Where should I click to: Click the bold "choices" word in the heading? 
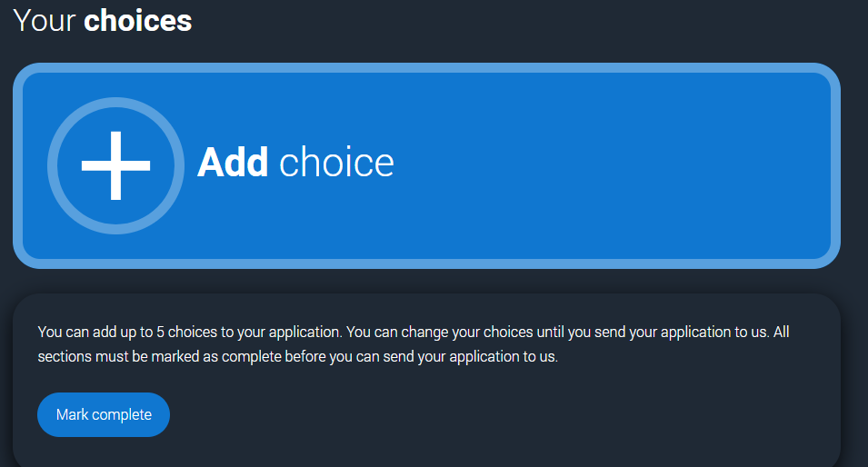click(x=137, y=20)
